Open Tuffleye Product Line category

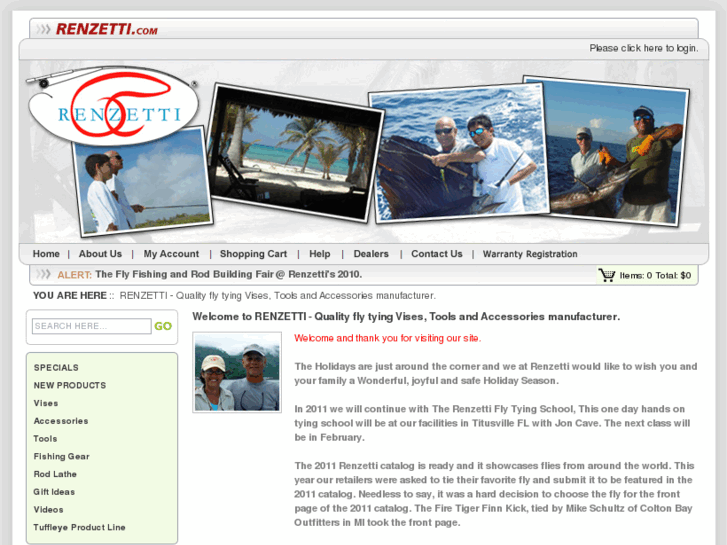coord(79,527)
